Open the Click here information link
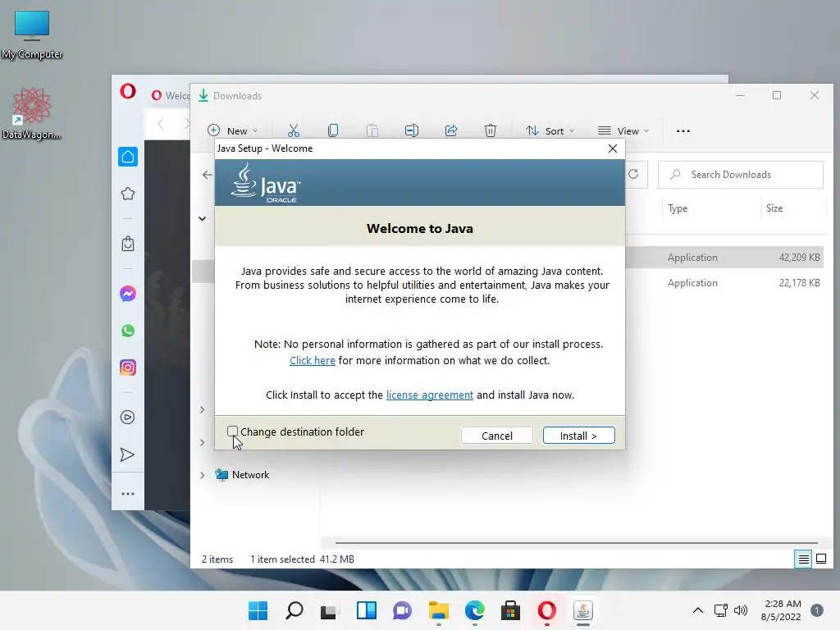Image resolution: width=840 pixels, height=630 pixels. (x=313, y=361)
